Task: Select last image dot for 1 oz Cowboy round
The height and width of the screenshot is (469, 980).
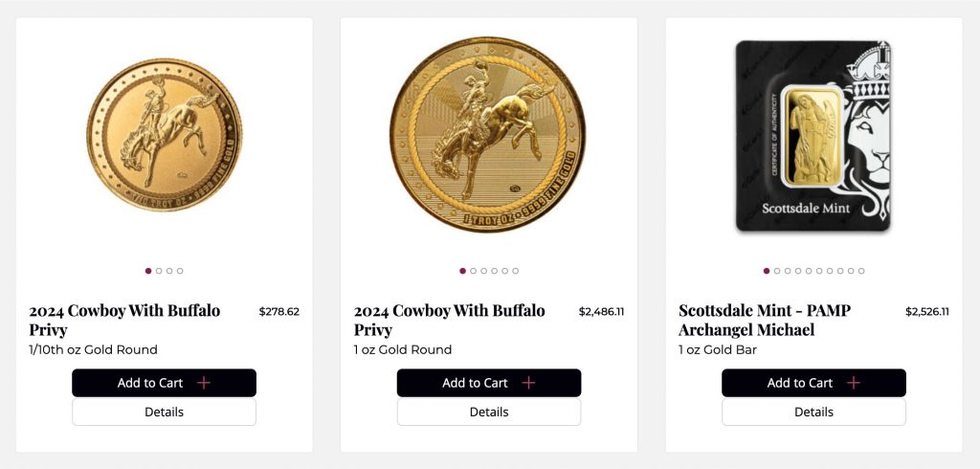Action: [516, 271]
